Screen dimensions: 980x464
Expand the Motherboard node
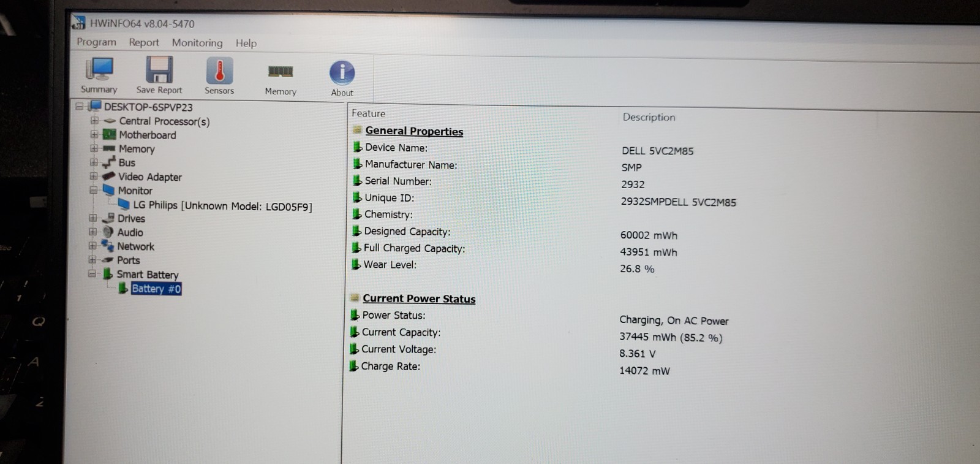(94, 134)
